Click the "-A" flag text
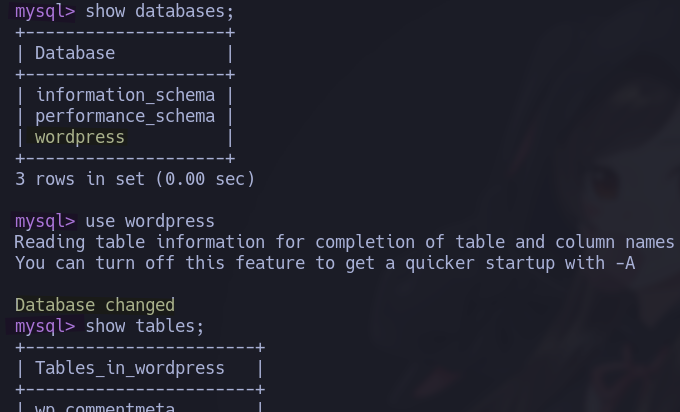Viewport: 680px width, 412px height. pyautogui.click(x=624, y=263)
